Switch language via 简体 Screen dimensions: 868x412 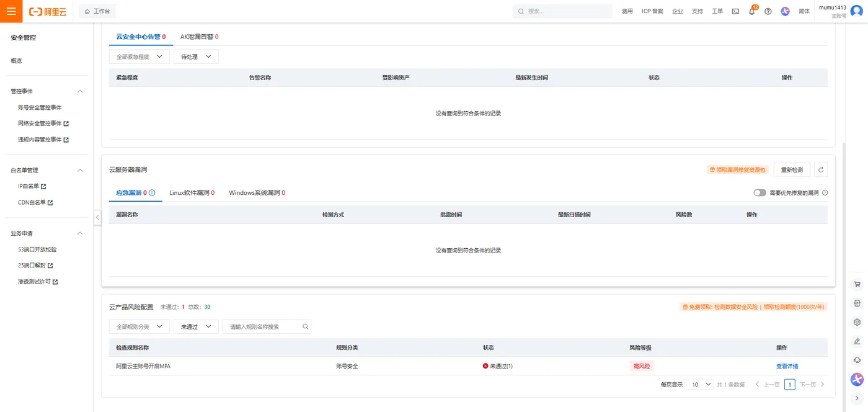(804, 11)
